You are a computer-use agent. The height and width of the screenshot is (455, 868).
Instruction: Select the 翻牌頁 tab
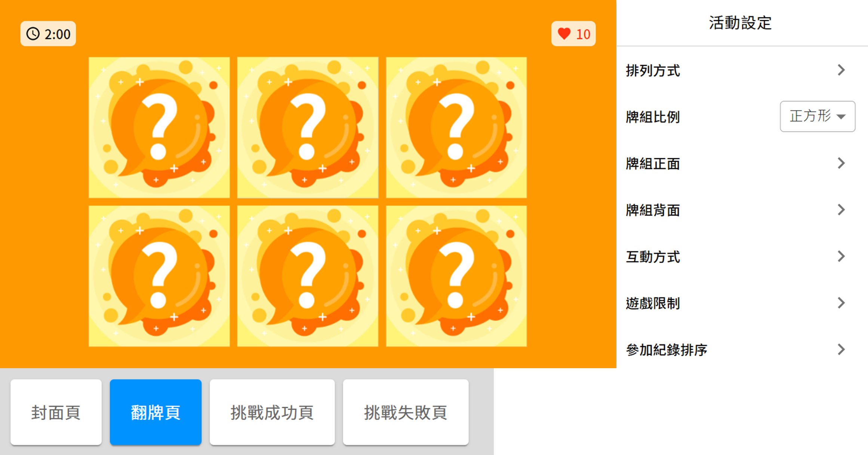point(156,412)
